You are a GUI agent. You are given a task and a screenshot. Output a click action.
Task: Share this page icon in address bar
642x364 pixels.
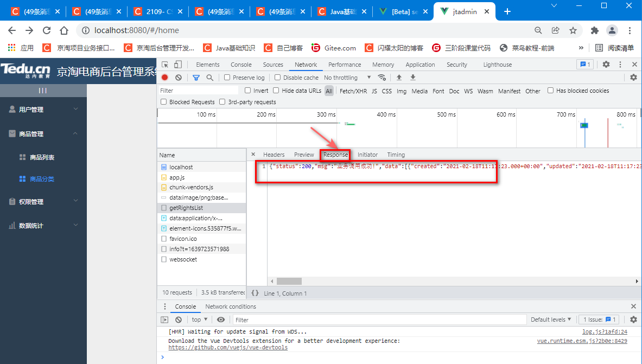coord(556,30)
